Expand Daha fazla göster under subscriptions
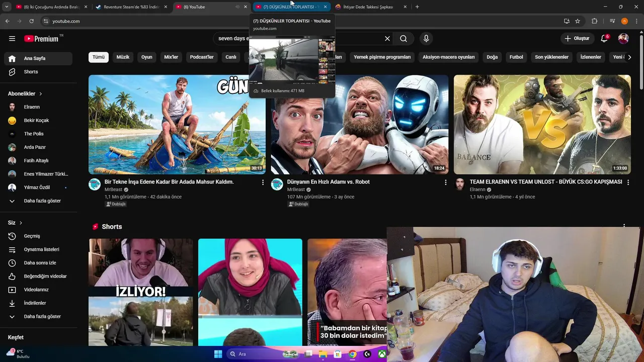Screen dimensions: 644x362 (x=38, y=201)
